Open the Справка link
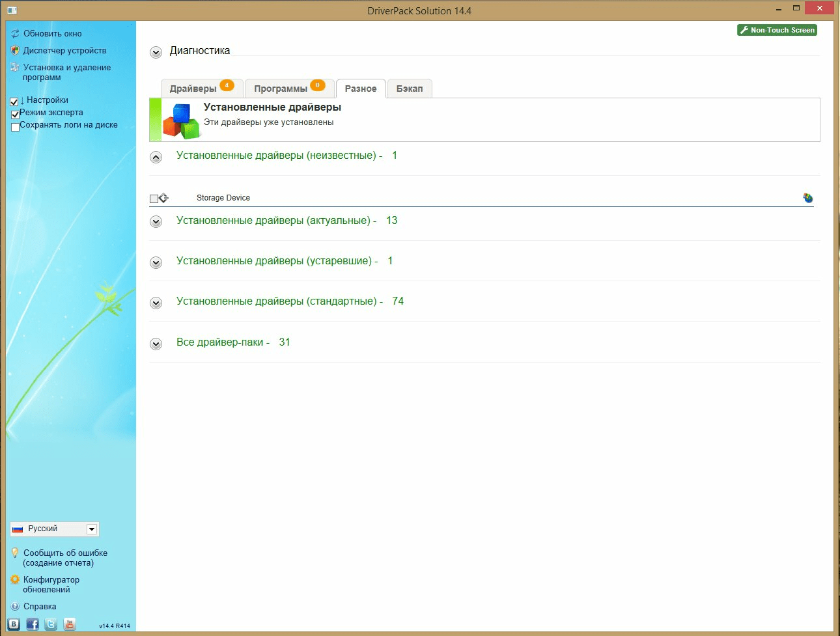This screenshot has width=840, height=636. pyautogui.click(x=40, y=606)
